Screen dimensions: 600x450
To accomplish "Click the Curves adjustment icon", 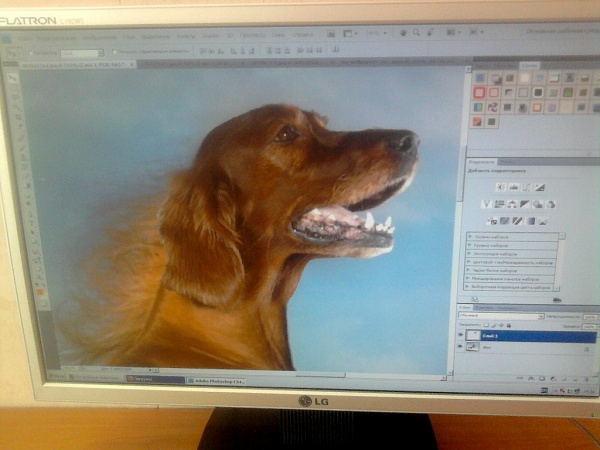I will (525, 187).
